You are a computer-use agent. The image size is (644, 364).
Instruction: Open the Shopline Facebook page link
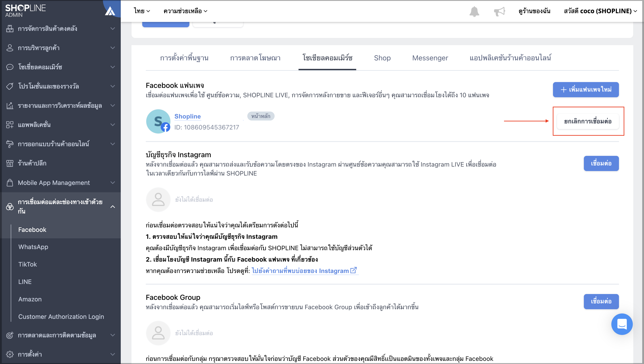pos(188,116)
